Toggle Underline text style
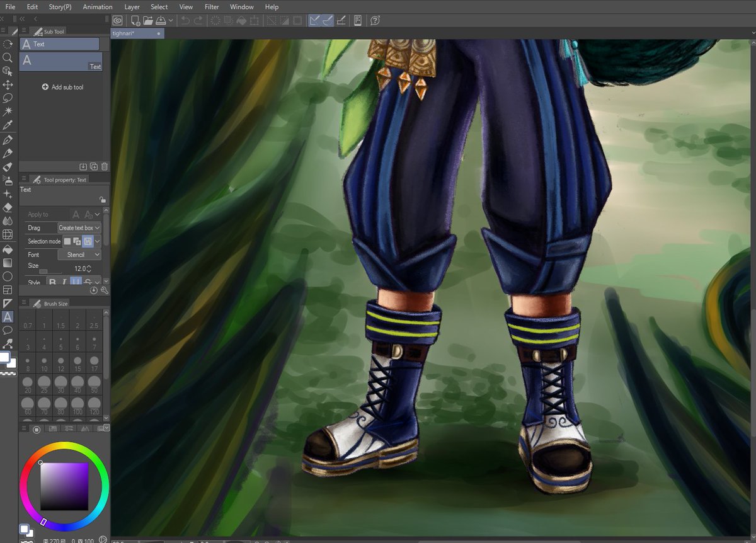The height and width of the screenshot is (543, 756). [76, 282]
